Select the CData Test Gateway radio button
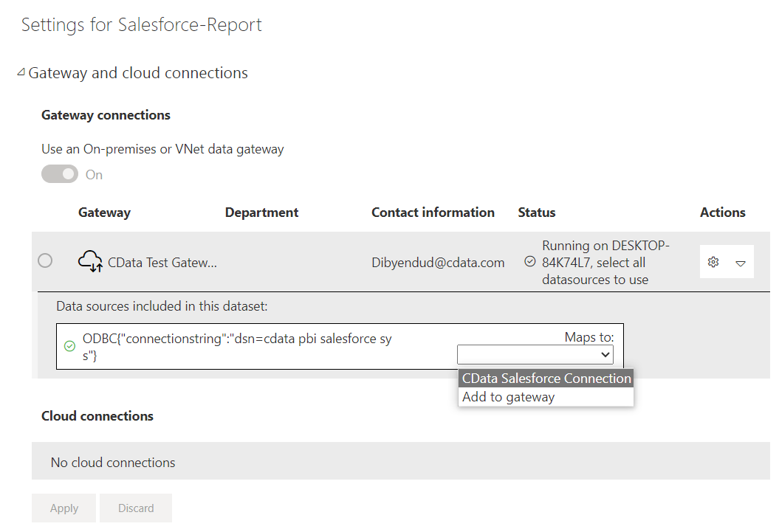 tap(45, 260)
